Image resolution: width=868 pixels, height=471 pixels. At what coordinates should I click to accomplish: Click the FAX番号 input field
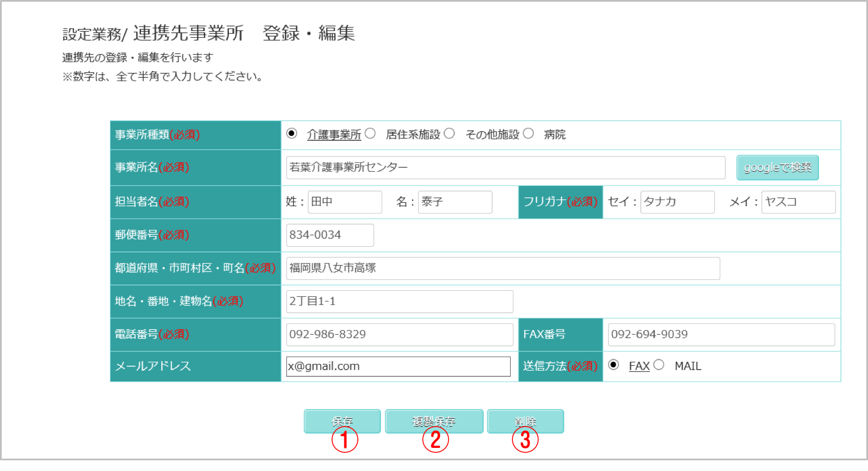[x=721, y=334]
